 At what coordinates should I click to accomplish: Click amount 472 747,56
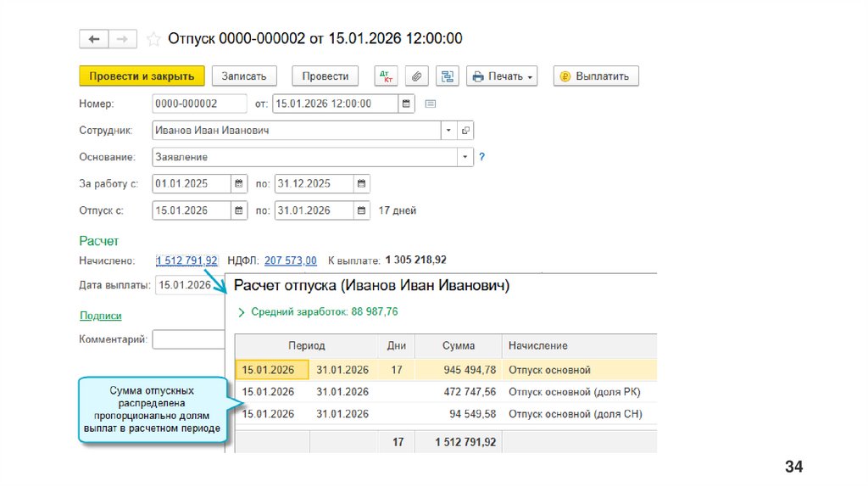(x=470, y=392)
